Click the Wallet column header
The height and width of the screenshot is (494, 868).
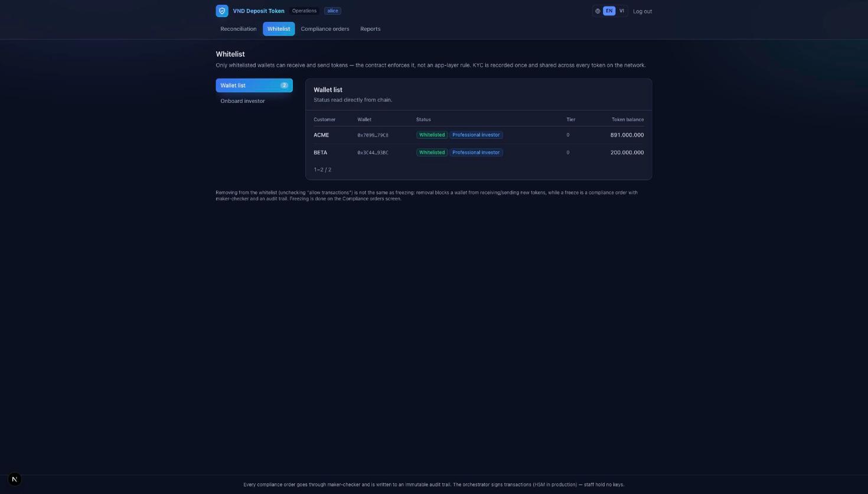point(364,119)
